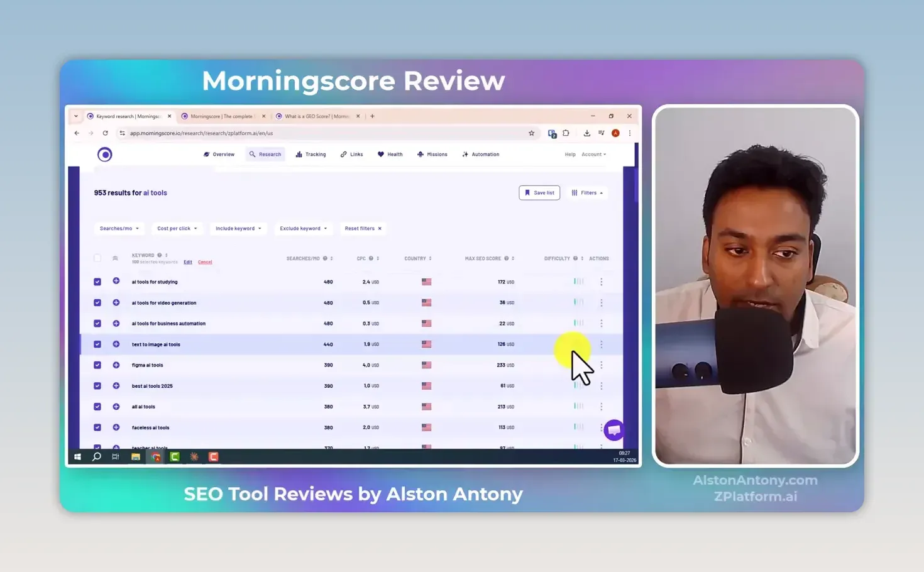The image size is (924, 572).
Task: Click difficulty bars for 'all ai tools'
Action: point(579,406)
